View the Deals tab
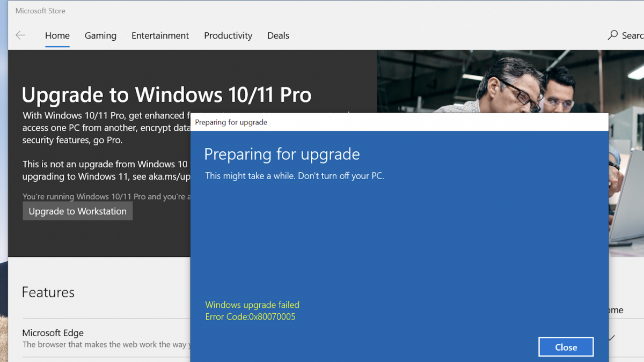The height and width of the screenshot is (362, 644). 278,35
